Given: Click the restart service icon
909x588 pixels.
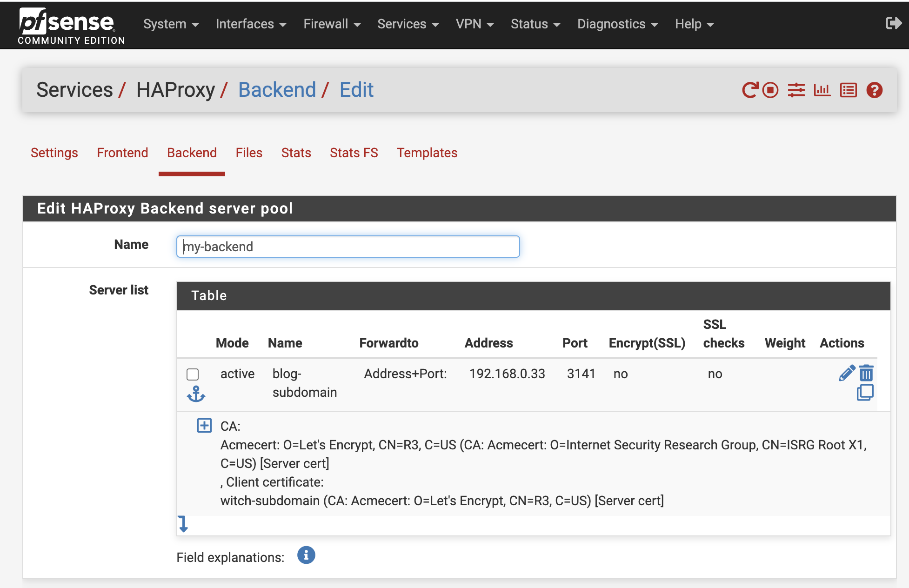Looking at the screenshot, I should click(x=749, y=90).
